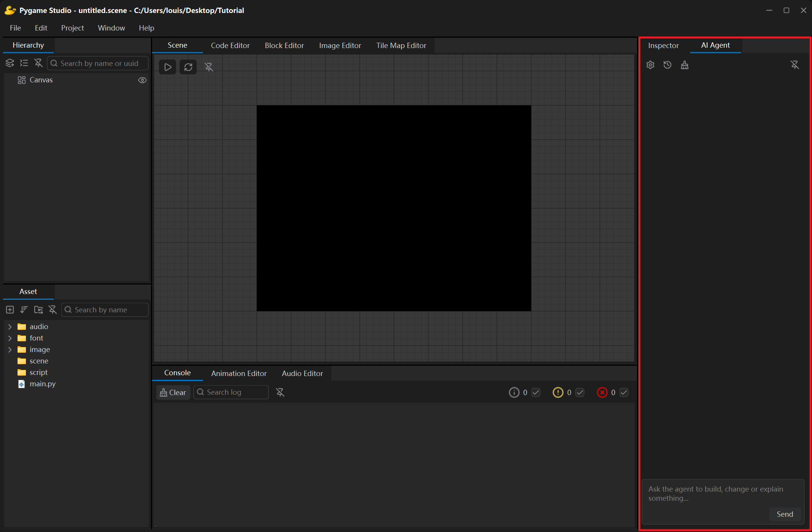Screen dimensions: 812x532
Task: Toggle the pin icon in Asset toolbar
Action: click(53, 310)
